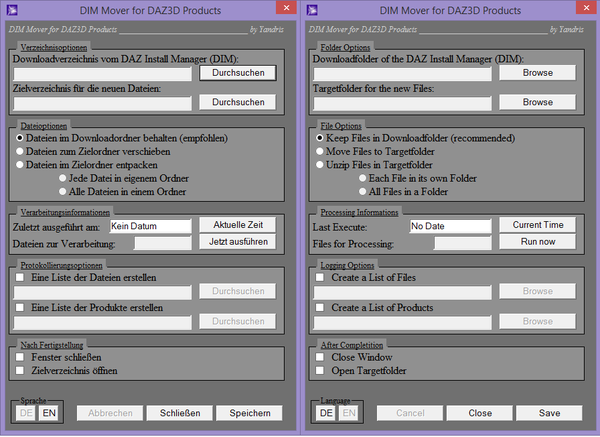Click the greyed 'Cancel' button

click(x=410, y=413)
